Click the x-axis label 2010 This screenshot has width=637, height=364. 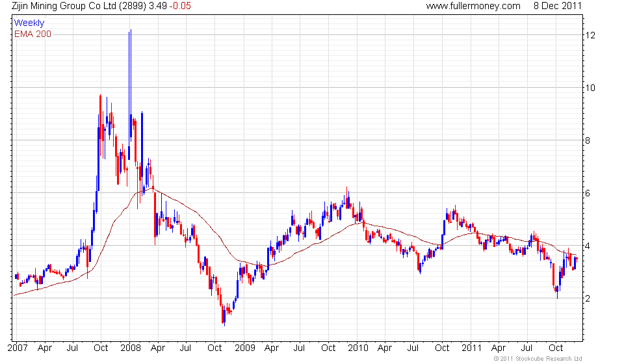358,348
